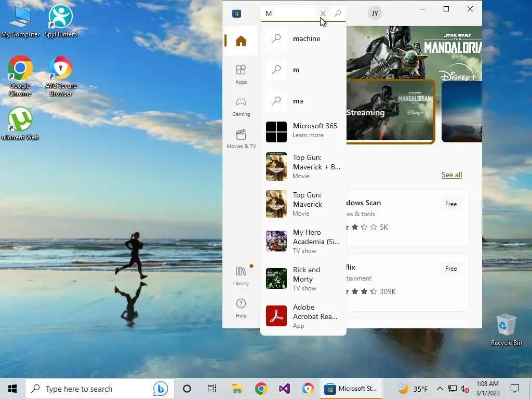Click the Rick and Morty poster thumbnail
532x399 pixels.
click(276, 278)
